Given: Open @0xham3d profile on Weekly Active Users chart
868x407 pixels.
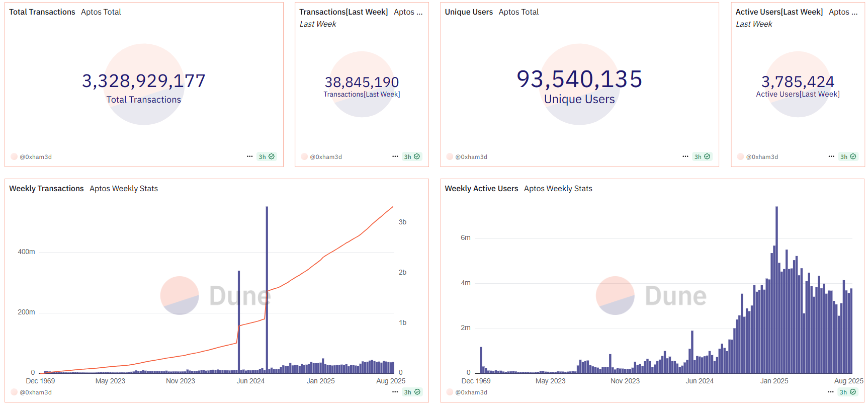Looking at the screenshot, I should pyautogui.click(x=467, y=392).
